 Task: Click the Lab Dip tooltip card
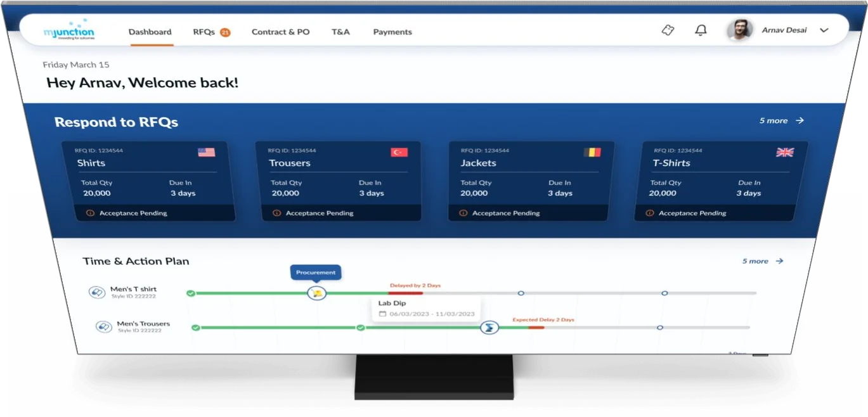[x=426, y=308]
